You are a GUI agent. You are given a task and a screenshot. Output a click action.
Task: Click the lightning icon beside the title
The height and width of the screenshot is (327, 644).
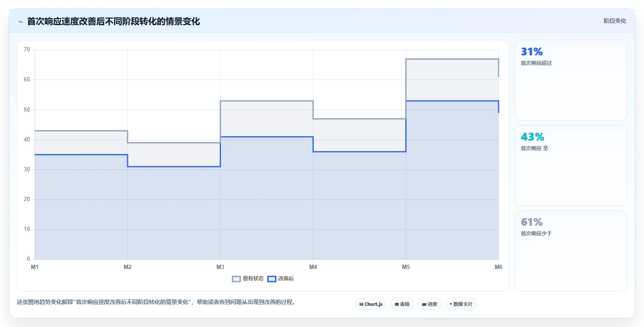click(x=20, y=22)
